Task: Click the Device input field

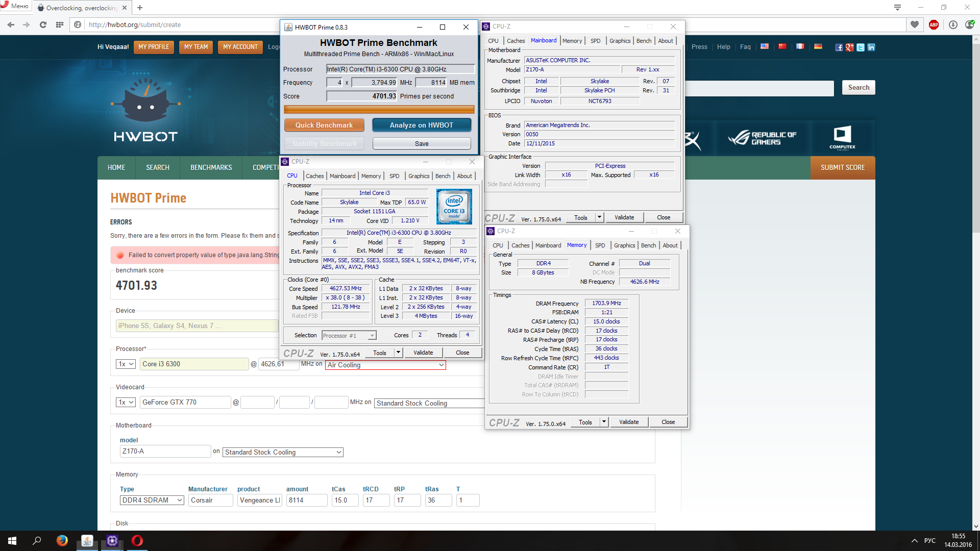Action: (197, 325)
